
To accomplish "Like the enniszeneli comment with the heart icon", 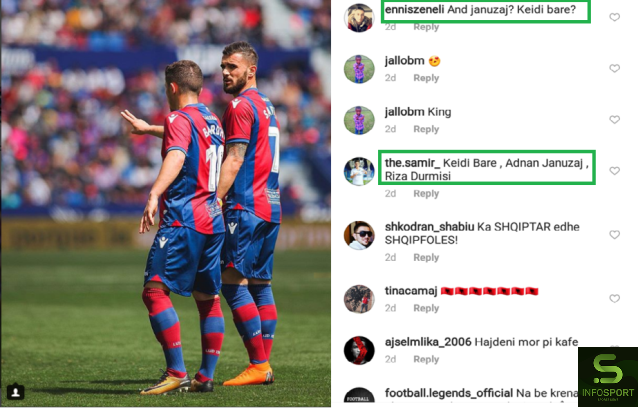I will pos(614,17).
